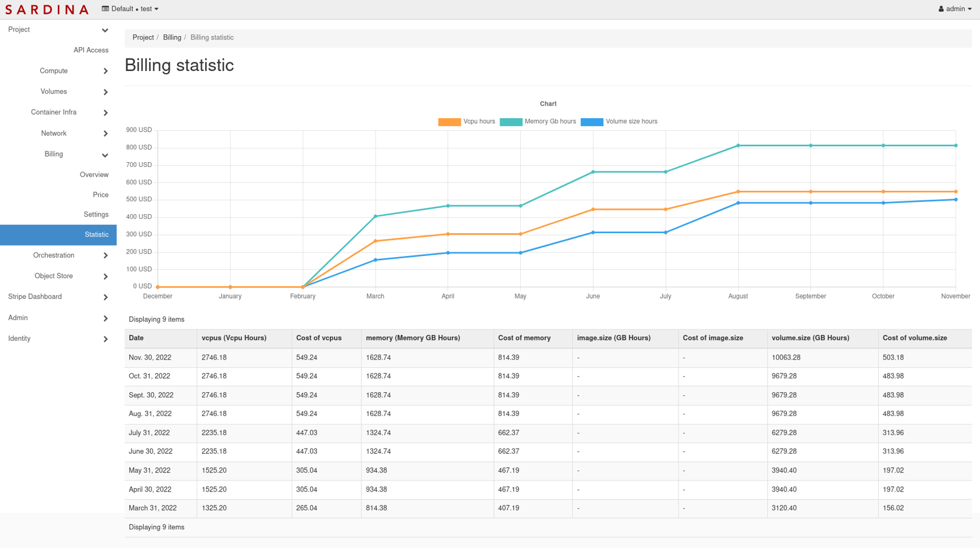Go to API Access link
This screenshot has width=980, height=548.
(x=91, y=50)
